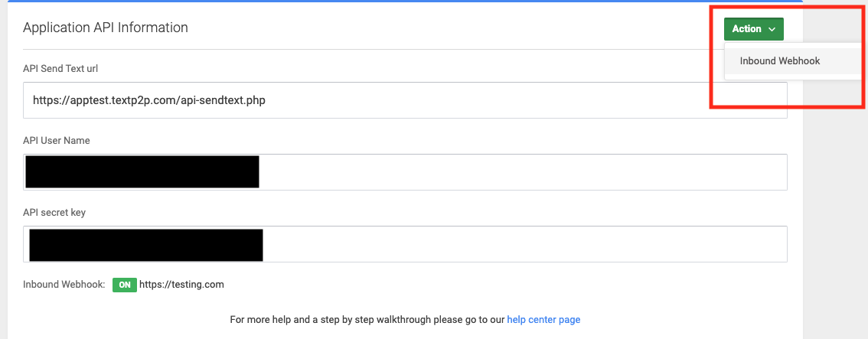Click the Application API Information heading
This screenshot has height=339, width=868.
point(105,27)
